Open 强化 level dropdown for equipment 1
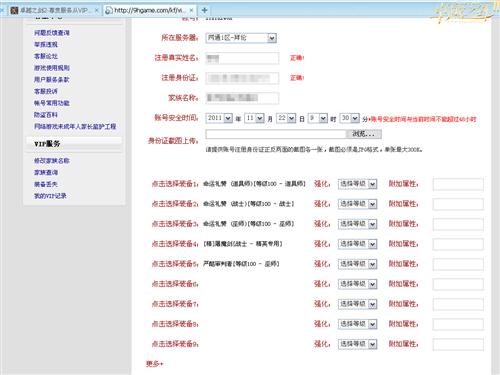500x375 pixels. (357, 184)
